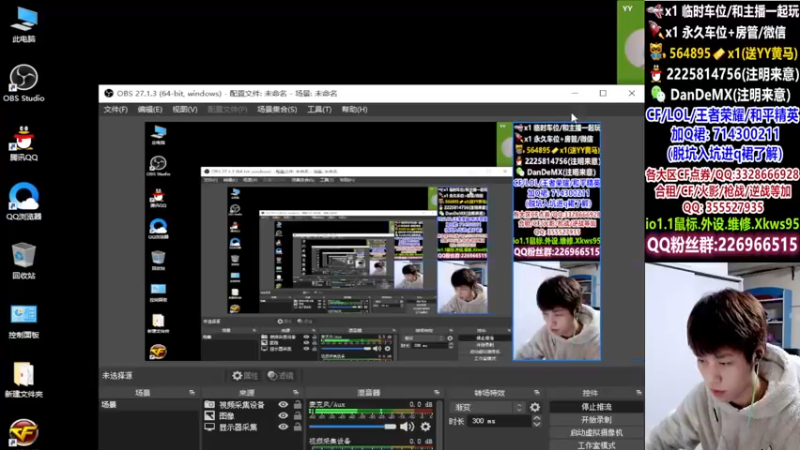
Task: Pop out 混音器 dock panel icon
Action: coord(437,392)
